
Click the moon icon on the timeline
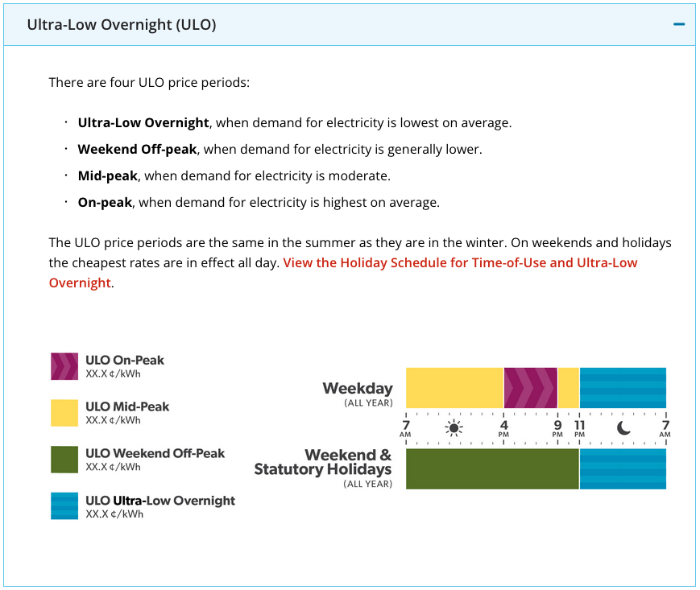click(623, 427)
